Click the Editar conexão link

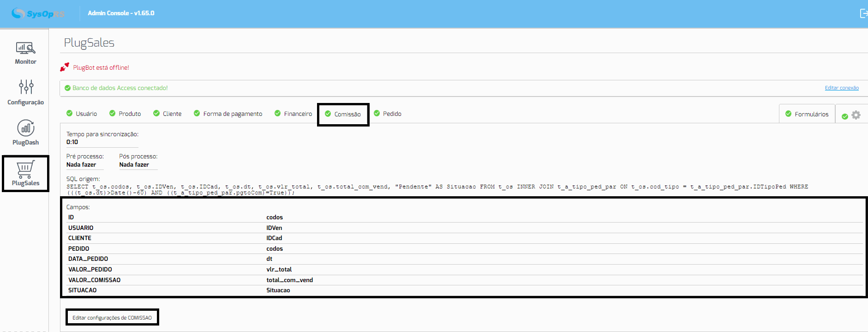[842, 88]
